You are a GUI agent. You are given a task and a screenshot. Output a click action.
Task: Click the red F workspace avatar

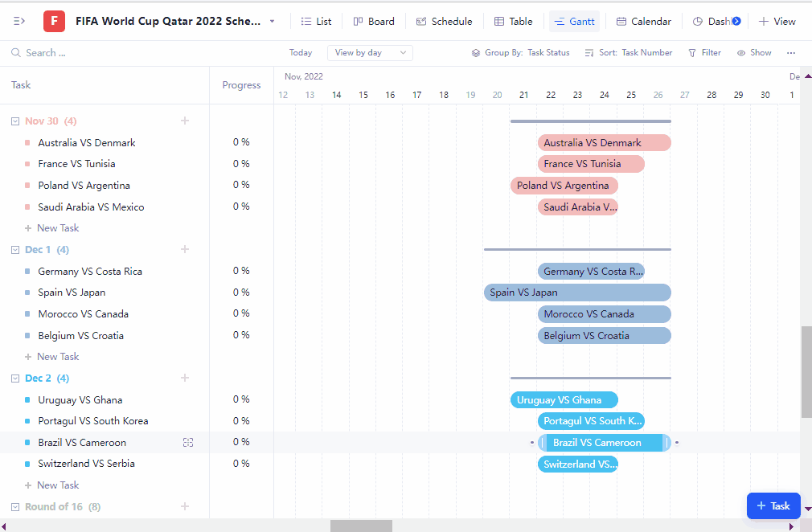tap(53, 21)
